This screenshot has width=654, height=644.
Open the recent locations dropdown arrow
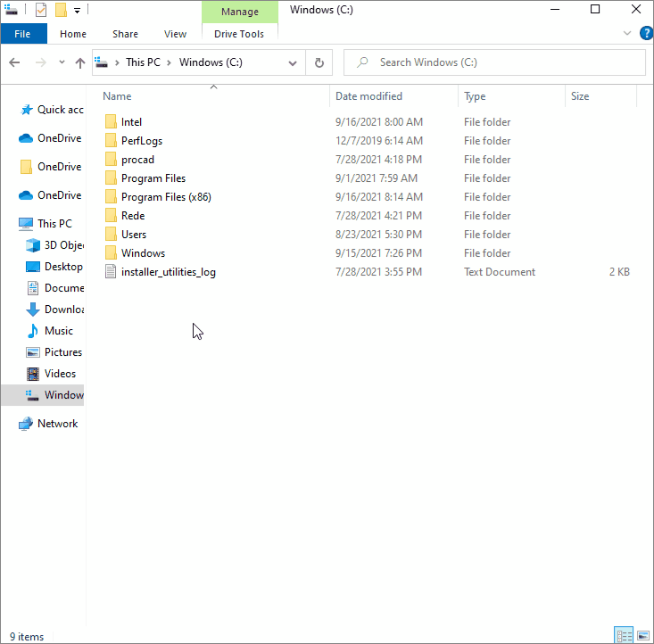pos(62,62)
